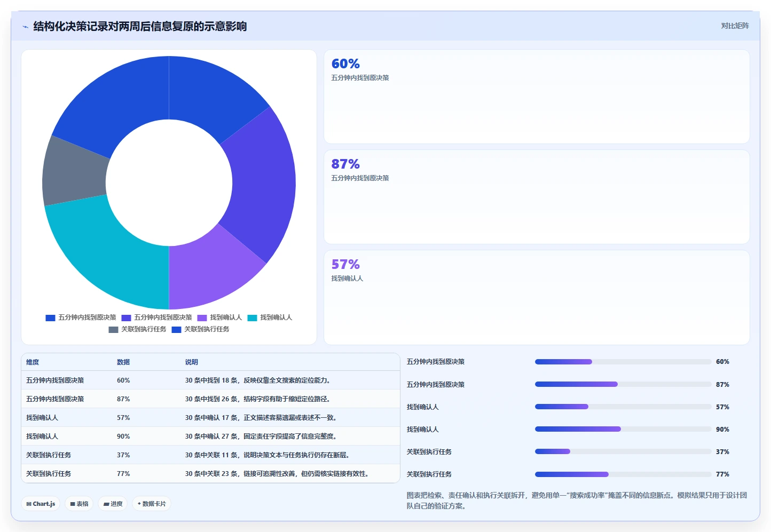Open the 60% stat card
The height and width of the screenshot is (532, 771).
[537, 97]
